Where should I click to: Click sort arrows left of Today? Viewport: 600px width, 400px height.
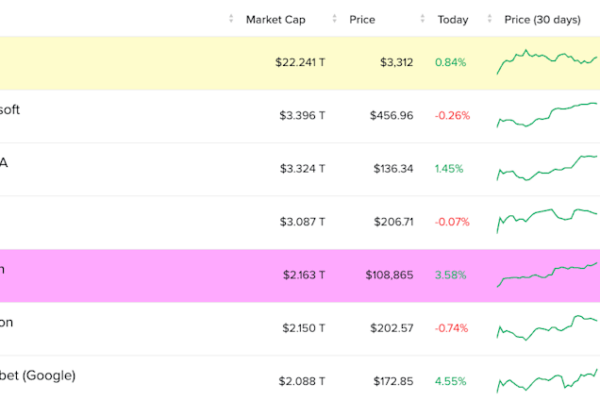422,18
